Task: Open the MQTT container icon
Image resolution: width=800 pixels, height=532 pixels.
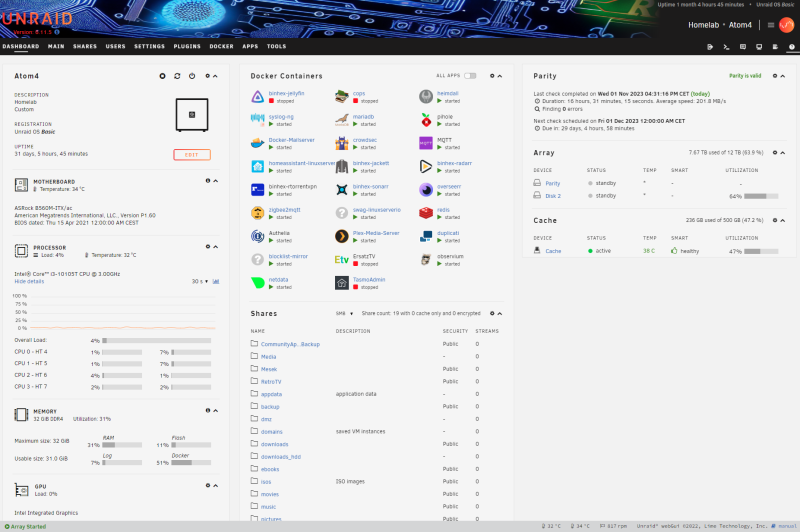Action: (426, 143)
